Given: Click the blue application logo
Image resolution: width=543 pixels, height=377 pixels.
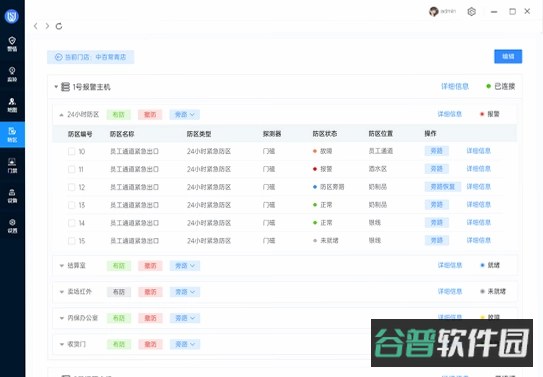Looking at the screenshot, I should point(11,16).
